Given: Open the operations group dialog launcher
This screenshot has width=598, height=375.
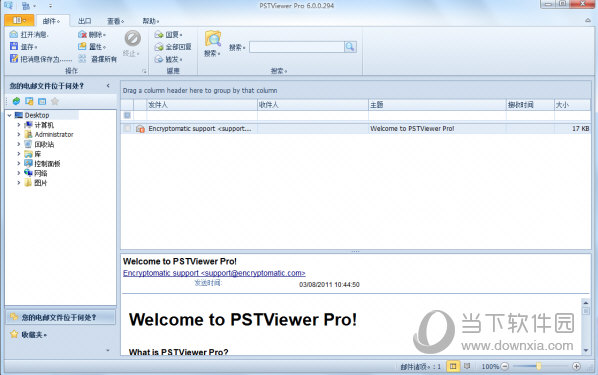Looking at the screenshot, I should (x=144, y=71).
